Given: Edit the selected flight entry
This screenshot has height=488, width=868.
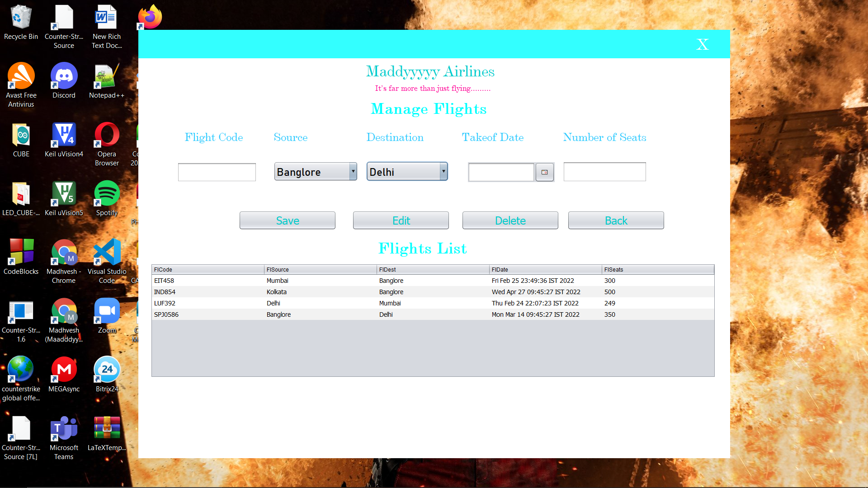Looking at the screenshot, I should tap(401, 221).
